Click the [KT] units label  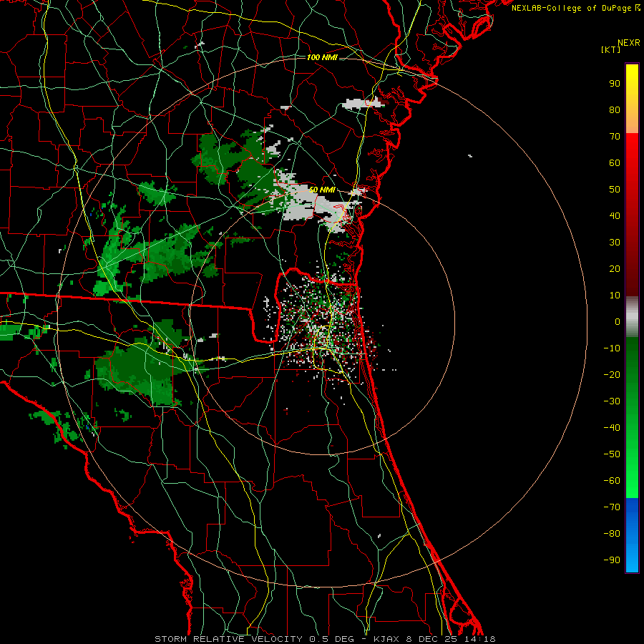pos(611,49)
